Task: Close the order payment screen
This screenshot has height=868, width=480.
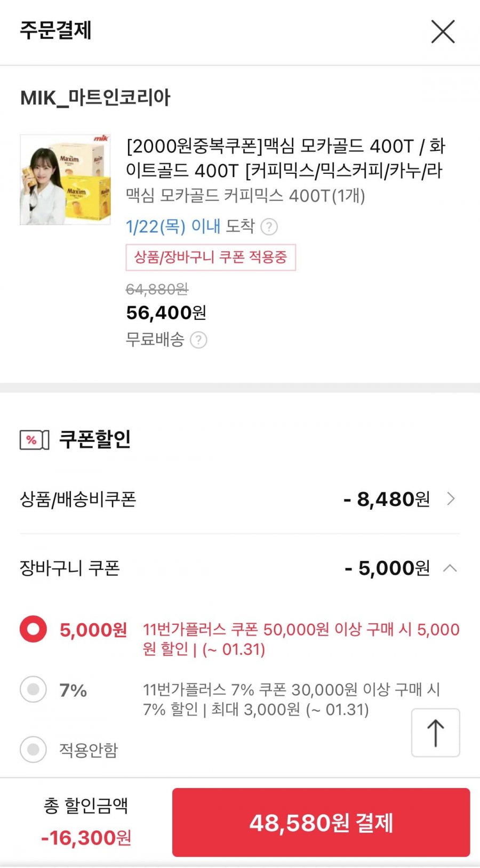Action: coord(443,31)
